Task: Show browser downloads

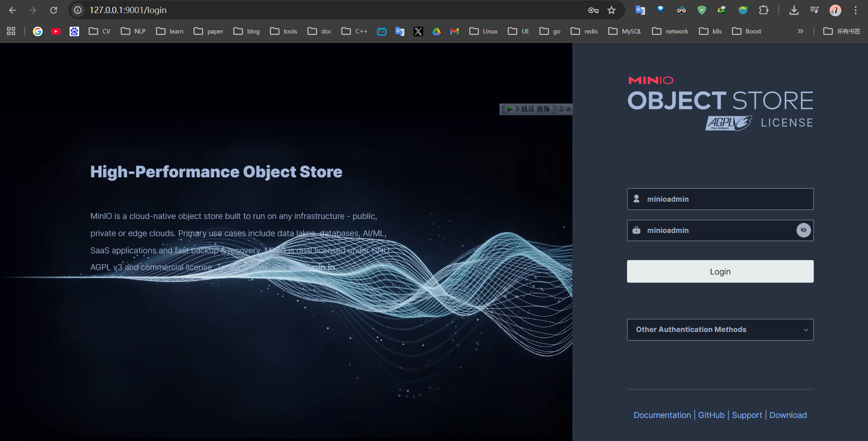Action: [794, 10]
